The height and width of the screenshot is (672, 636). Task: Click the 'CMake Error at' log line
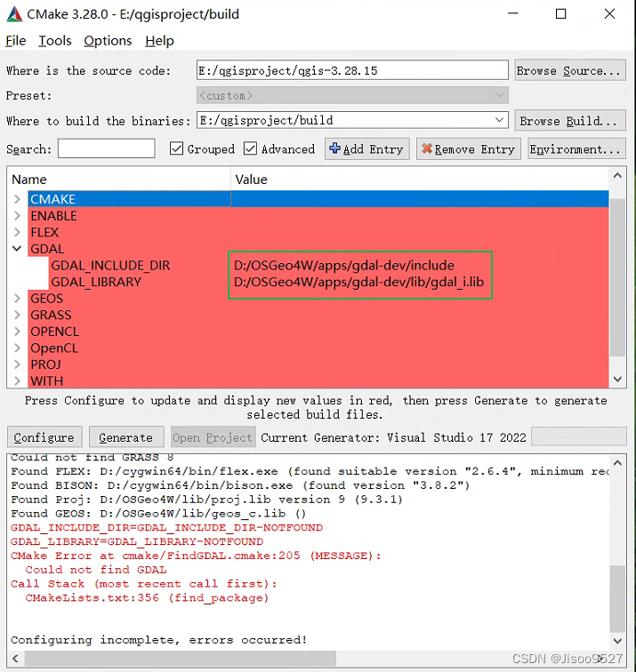(x=196, y=556)
